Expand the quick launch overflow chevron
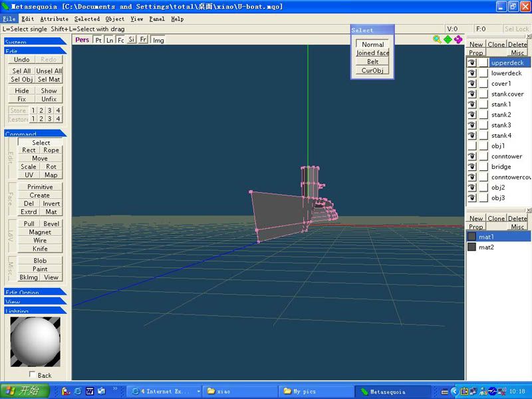This screenshot has width=532, height=399. coord(115,388)
